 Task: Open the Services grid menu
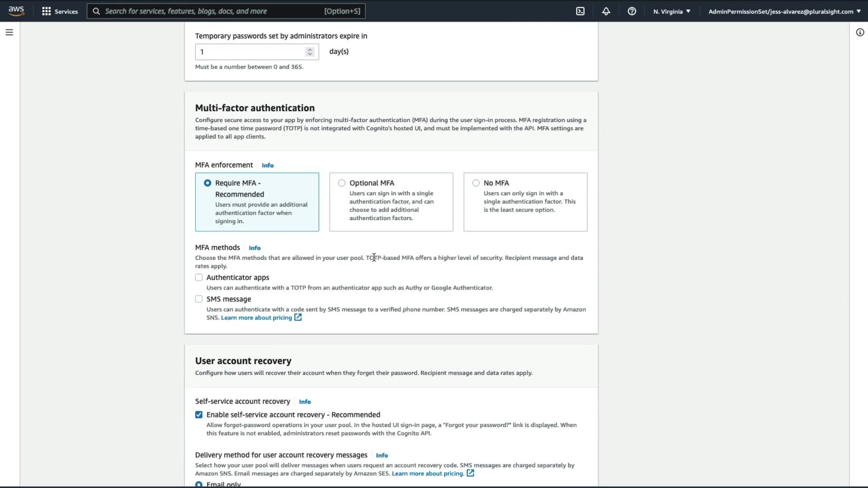tap(60, 11)
